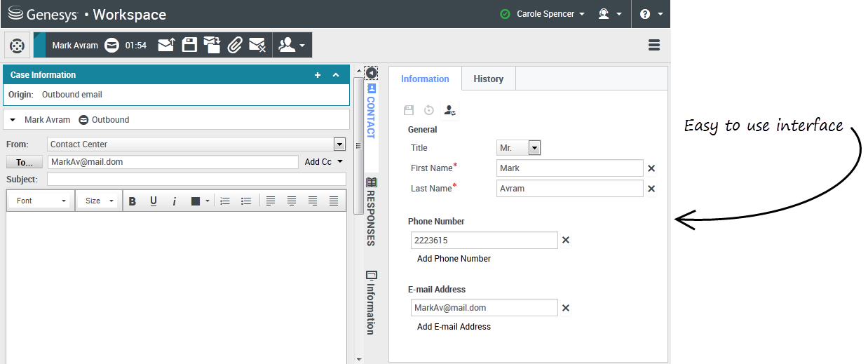Save the email draft in toolbar

point(189,45)
